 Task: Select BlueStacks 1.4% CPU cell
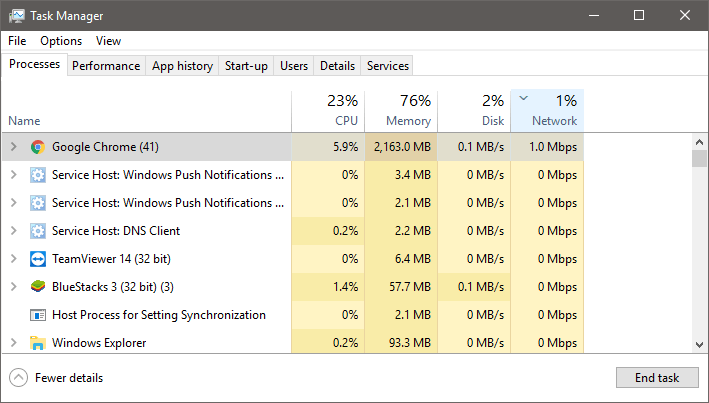[328, 287]
